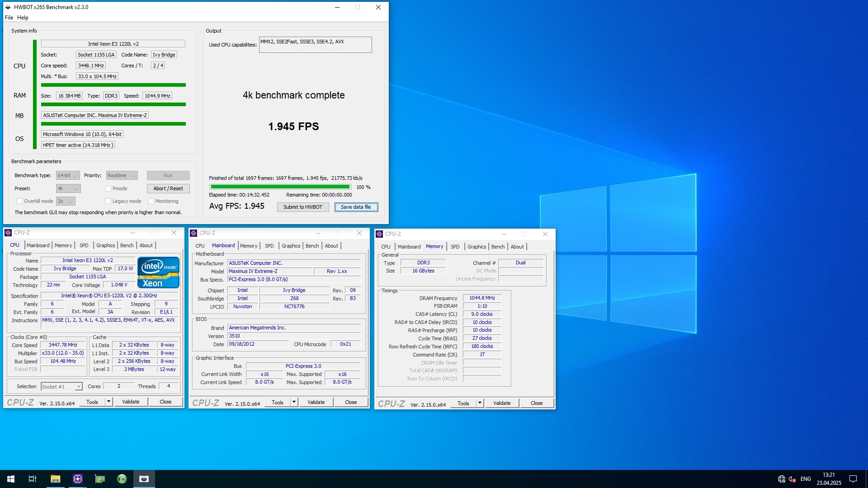Expand Tools arrow in the Mainboard window

coord(294,402)
